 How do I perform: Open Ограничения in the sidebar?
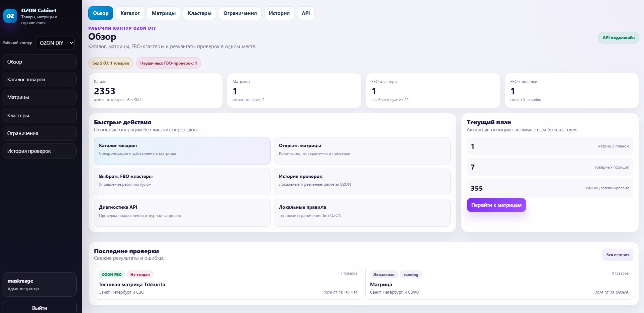tap(40, 133)
